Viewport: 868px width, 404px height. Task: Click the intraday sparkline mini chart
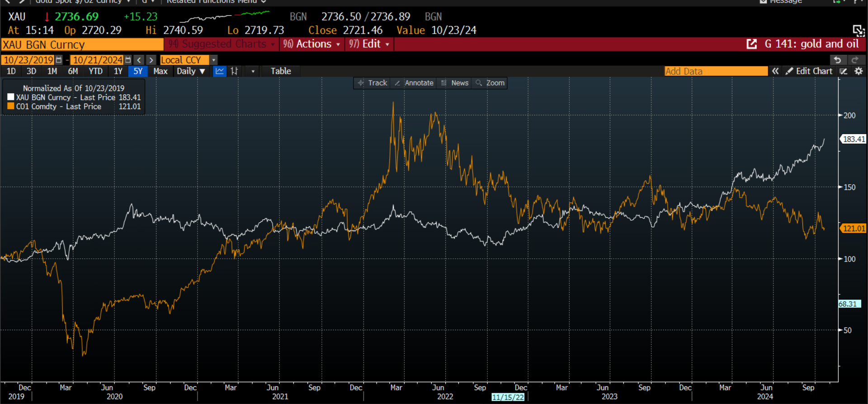click(225, 16)
